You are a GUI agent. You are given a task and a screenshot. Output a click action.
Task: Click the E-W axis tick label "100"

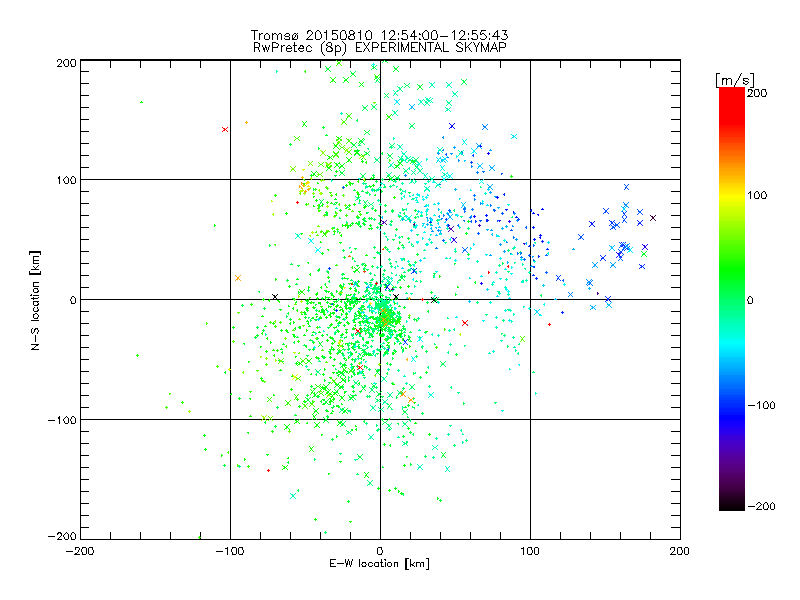[x=530, y=551]
